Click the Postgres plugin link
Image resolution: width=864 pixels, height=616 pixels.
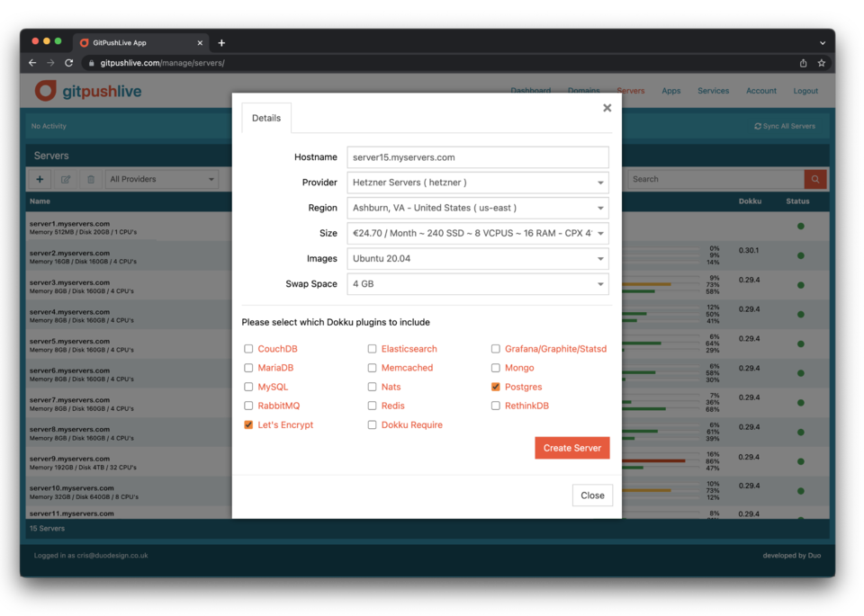pyautogui.click(x=523, y=387)
